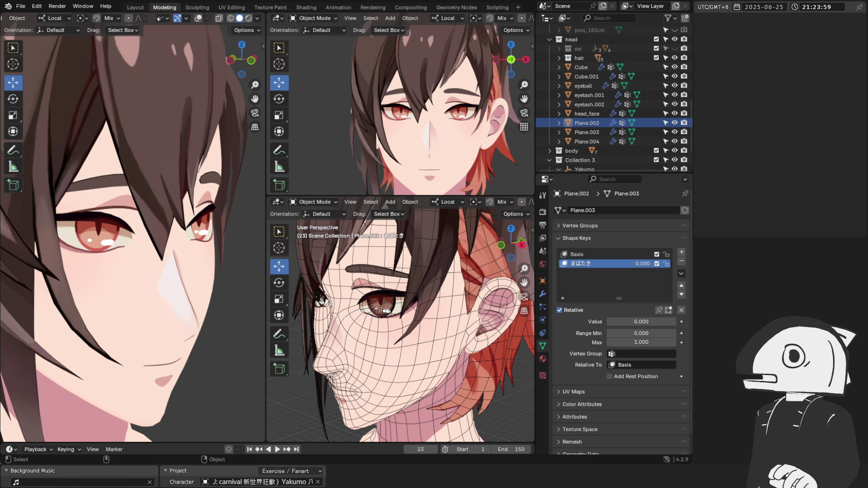This screenshot has height=488, width=868.
Task: Switch to UV Editing workspace tab
Action: (x=231, y=7)
